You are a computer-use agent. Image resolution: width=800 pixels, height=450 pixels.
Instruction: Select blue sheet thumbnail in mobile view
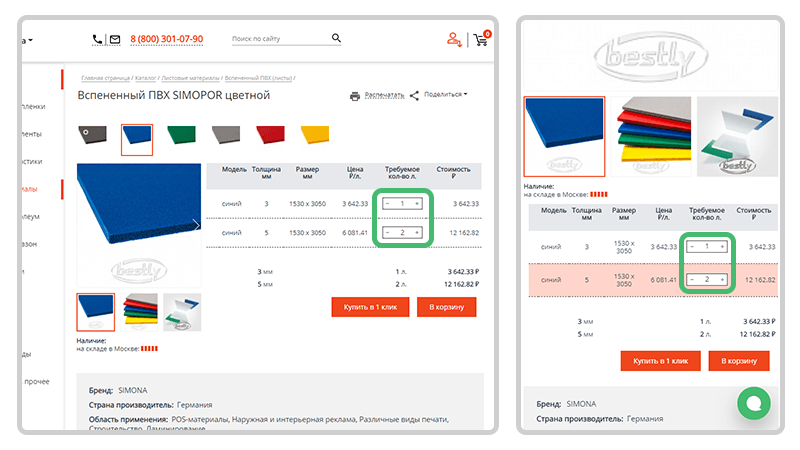(564, 137)
